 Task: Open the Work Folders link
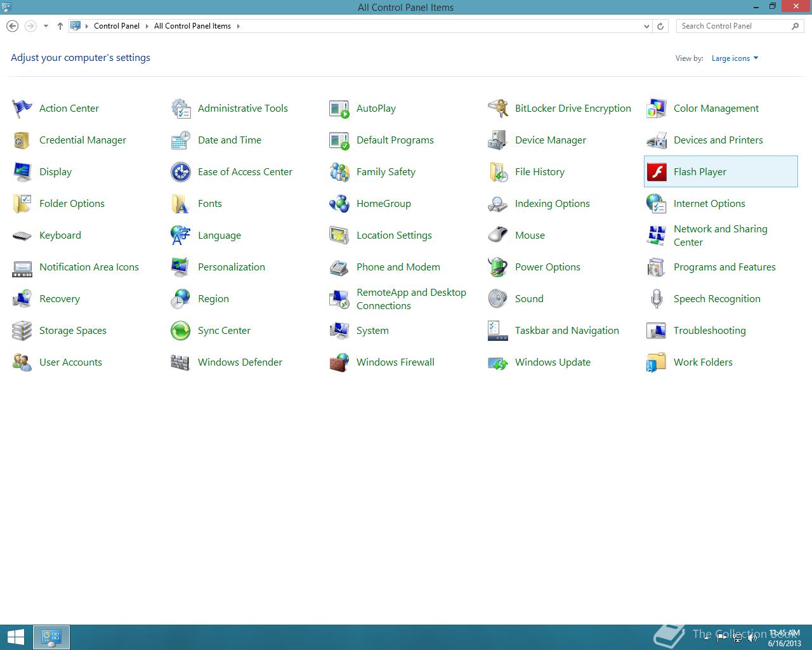(703, 362)
